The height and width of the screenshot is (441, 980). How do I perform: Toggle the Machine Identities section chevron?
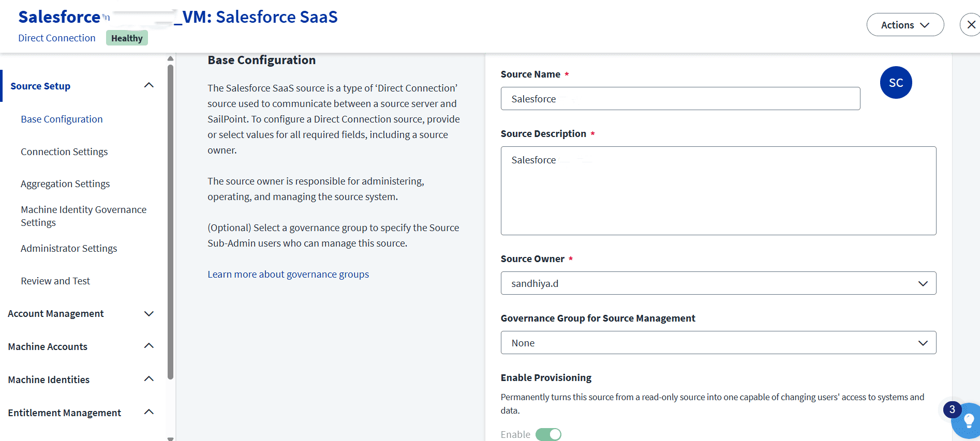point(149,379)
